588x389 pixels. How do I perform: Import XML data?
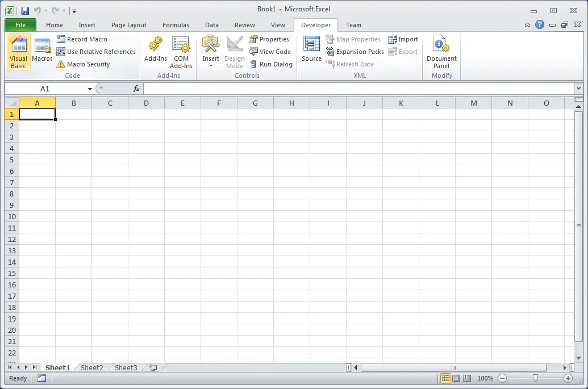coord(403,39)
